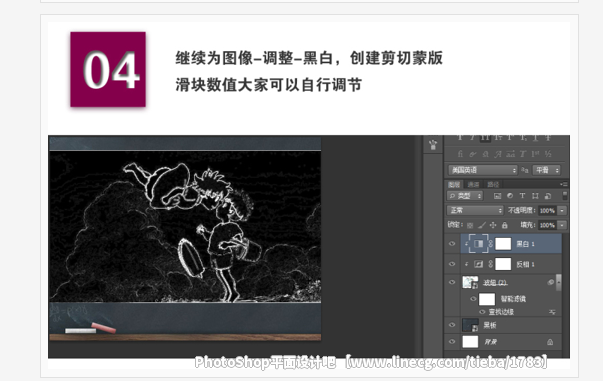Toggle visibility of 查找边缘 filter
This screenshot has width=603, height=381.
point(482,312)
